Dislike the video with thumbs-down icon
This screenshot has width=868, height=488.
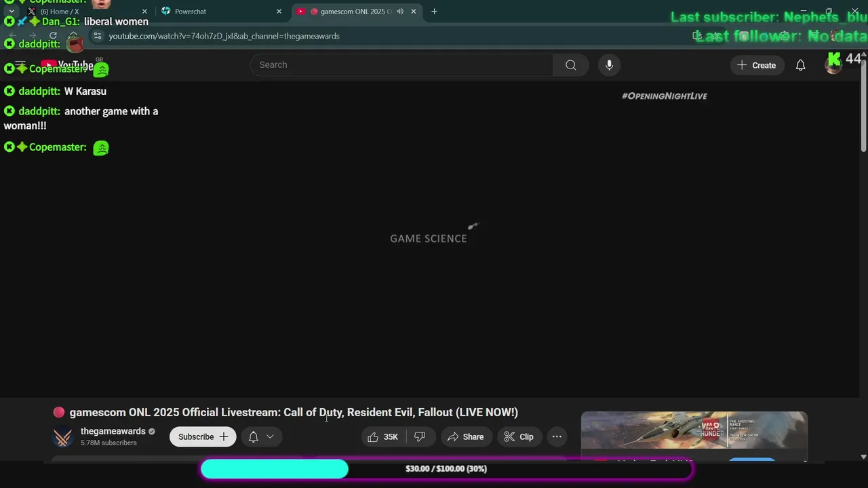click(x=420, y=436)
